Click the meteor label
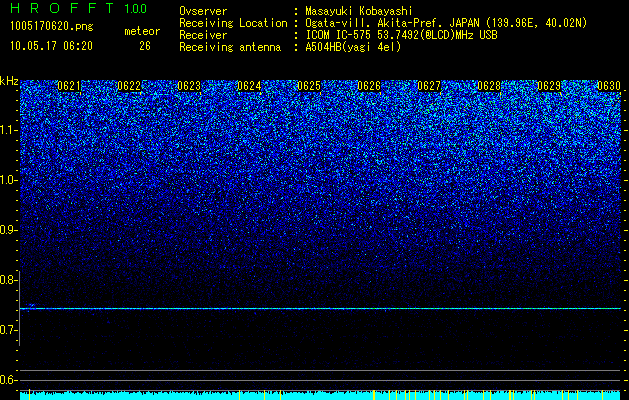The height and width of the screenshot is (400, 629). click(x=142, y=31)
